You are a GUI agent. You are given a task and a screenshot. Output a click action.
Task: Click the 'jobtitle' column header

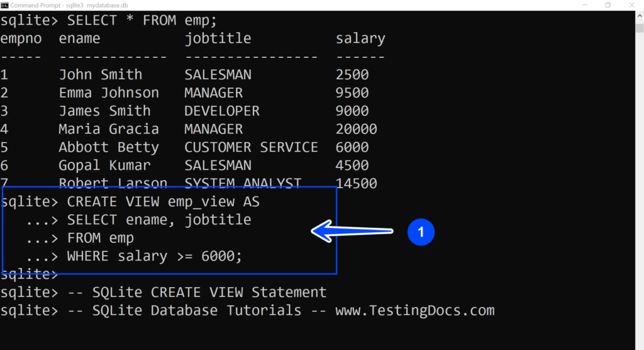pyautogui.click(x=218, y=38)
